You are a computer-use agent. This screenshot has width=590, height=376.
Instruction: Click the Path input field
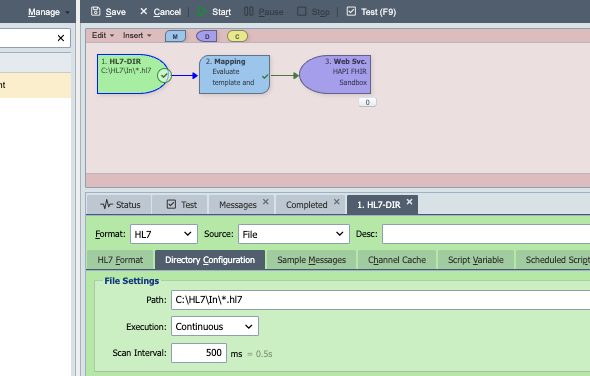pos(380,300)
